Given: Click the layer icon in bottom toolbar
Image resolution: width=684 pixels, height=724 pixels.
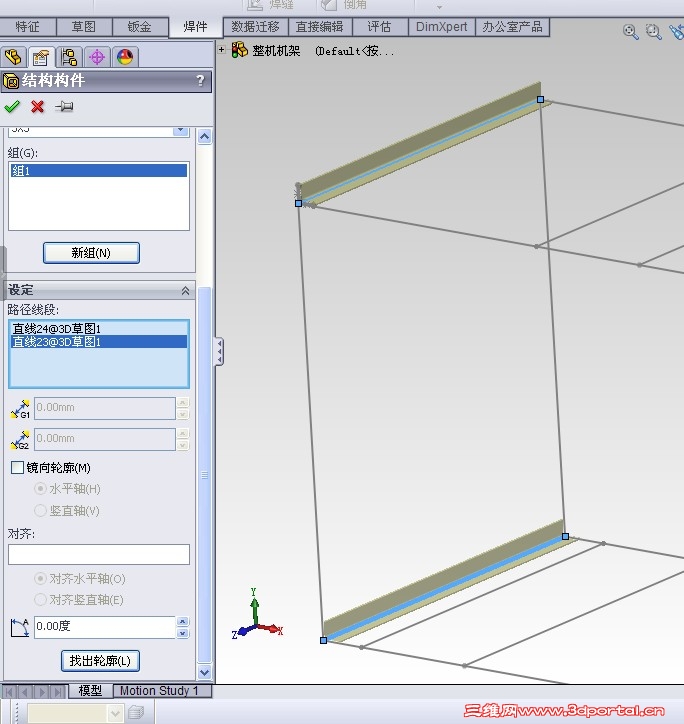Looking at the screenshot, I should pos(136,712).
